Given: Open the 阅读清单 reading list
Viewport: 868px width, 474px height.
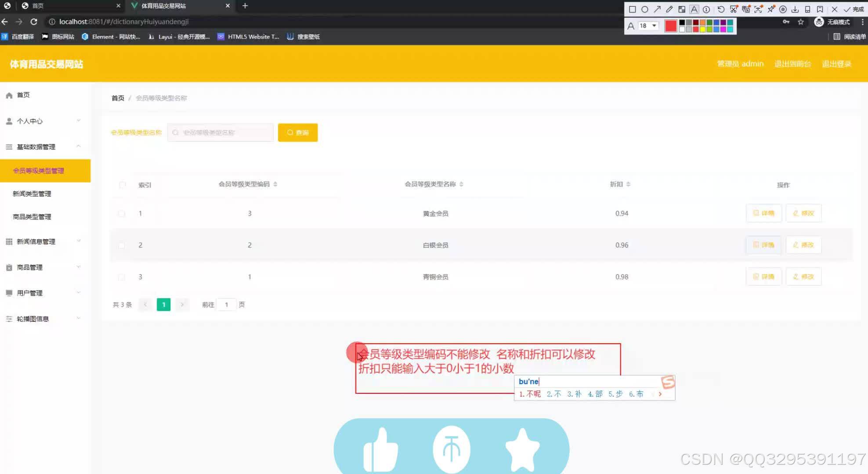Looking at the screenshot, I should [850, 37].
